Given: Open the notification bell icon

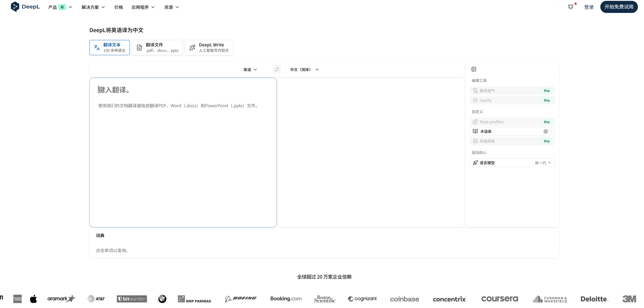Looking at the screenshot, I should point(571,7).
